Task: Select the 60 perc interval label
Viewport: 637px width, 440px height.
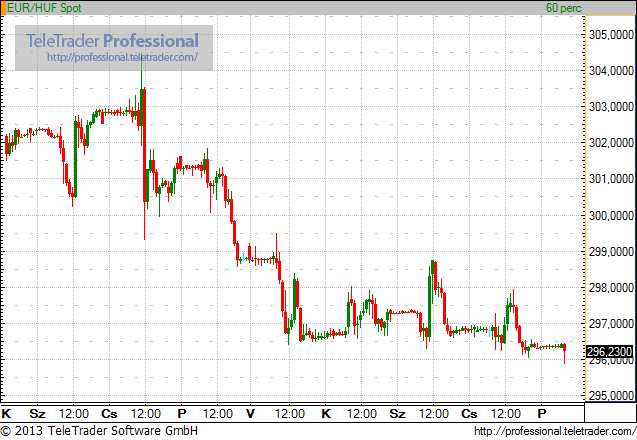Action: pos(563,8)
